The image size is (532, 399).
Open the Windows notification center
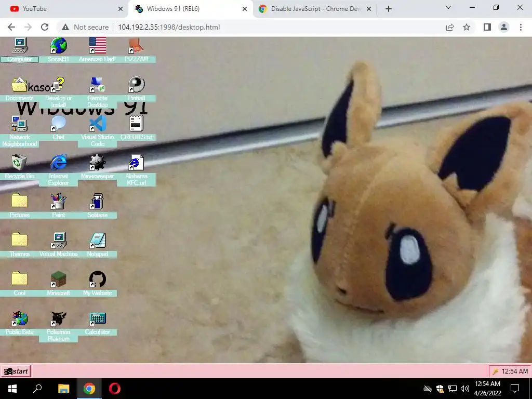tap(515, 389)
